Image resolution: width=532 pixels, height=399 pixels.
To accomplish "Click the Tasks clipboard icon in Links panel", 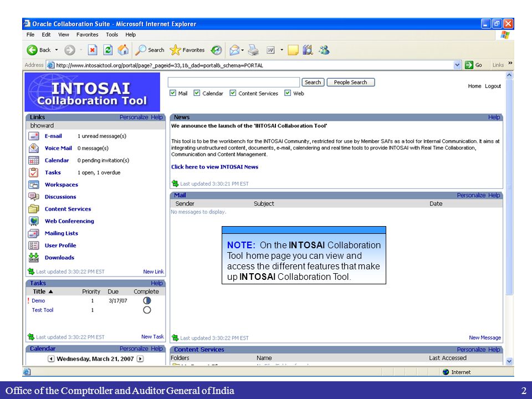I will pos(34,172).
